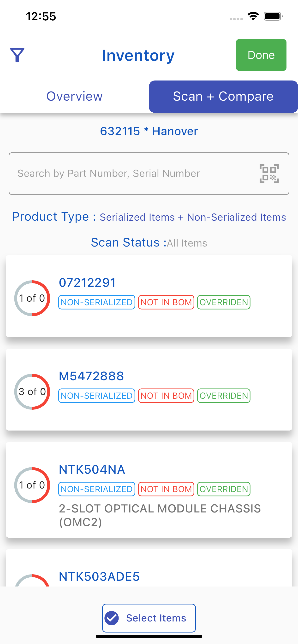The height and width of the screenshot is (644, 298).
Task: Tap the Wi-Fi status icon
Action: [x=253, y=16]
